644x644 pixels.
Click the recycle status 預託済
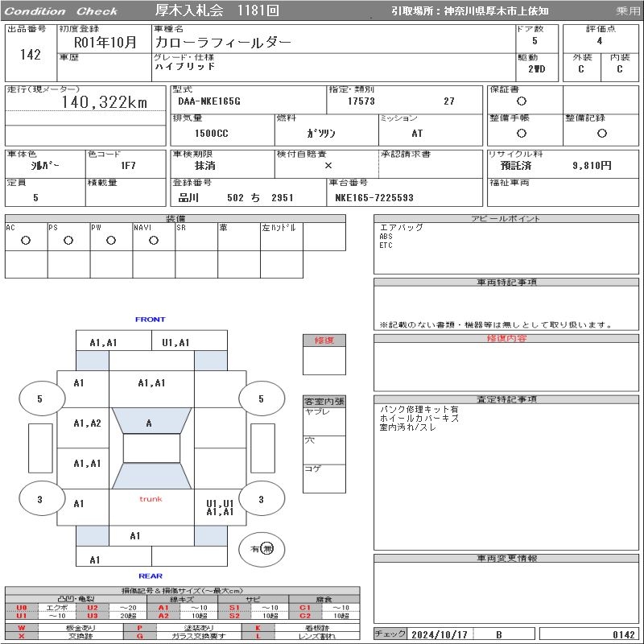tap(516, 166)
